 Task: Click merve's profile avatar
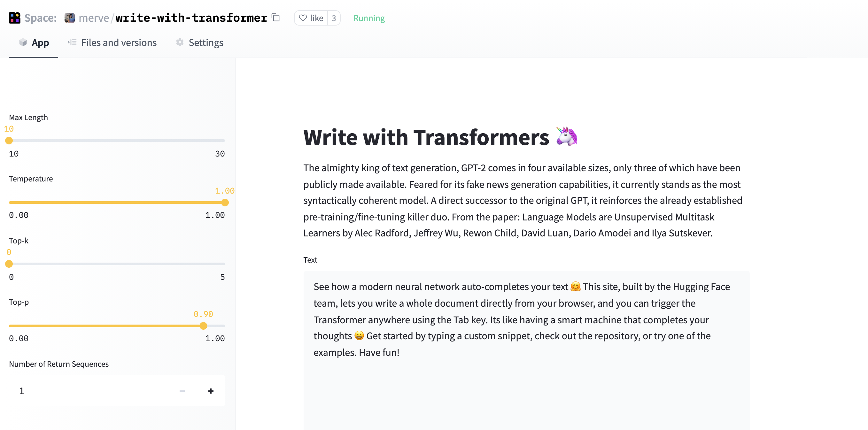[69, 18]
